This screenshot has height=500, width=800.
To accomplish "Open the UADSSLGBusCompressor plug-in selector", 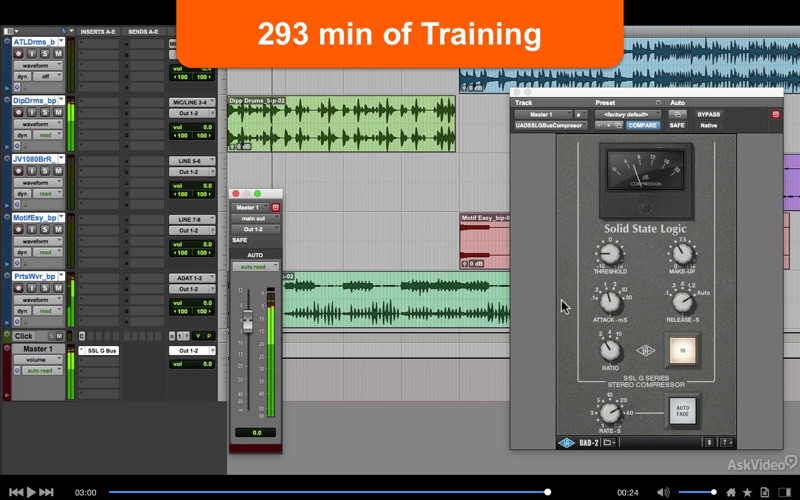I will [551, 126].
